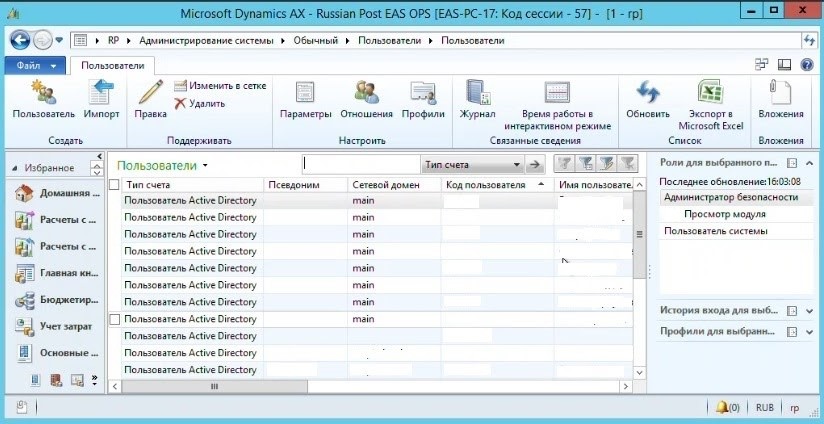Expand Профили для выбранн... pane
This screenshot has width=824, height=424.
pos(809,332)
